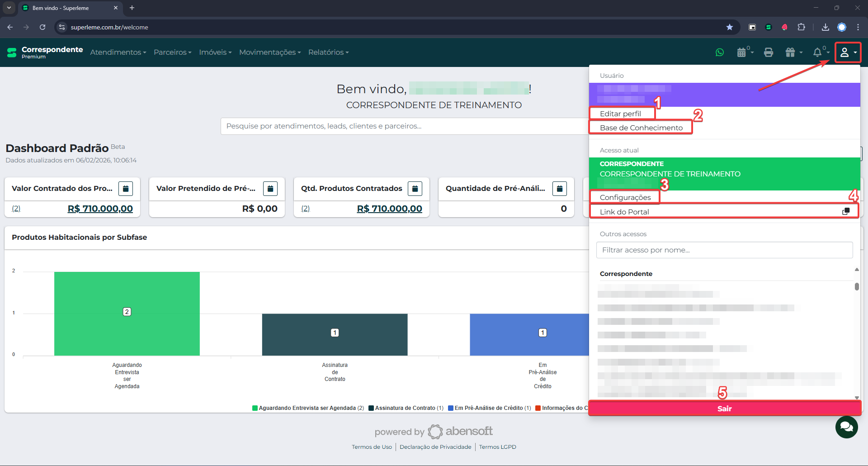Click the Filtrar acesso por nome field
Viewport: 868px width, 466px height.
click(724, 250)
